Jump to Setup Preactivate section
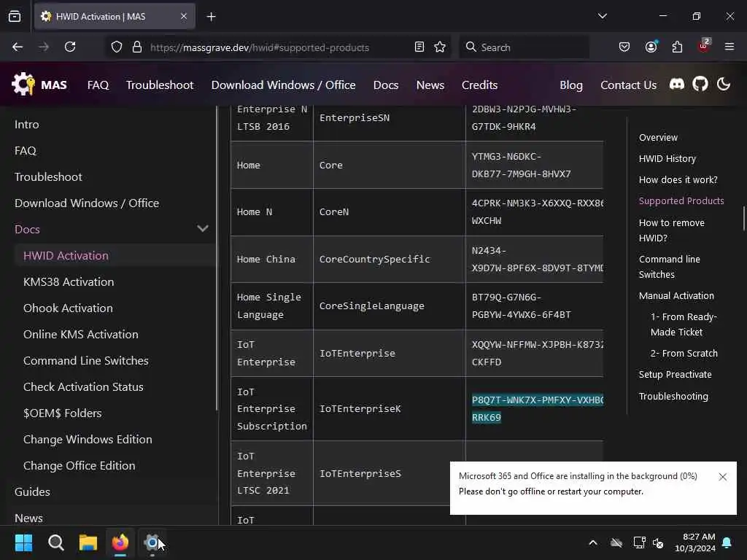 point(675,374)
